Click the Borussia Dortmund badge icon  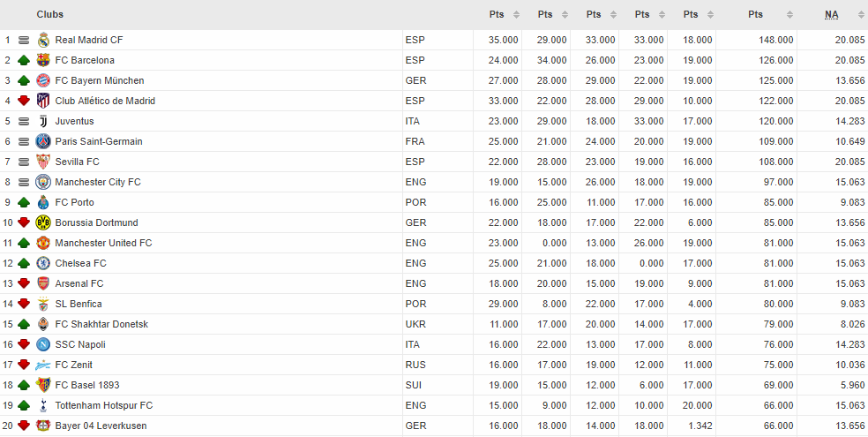click(43, 222)
